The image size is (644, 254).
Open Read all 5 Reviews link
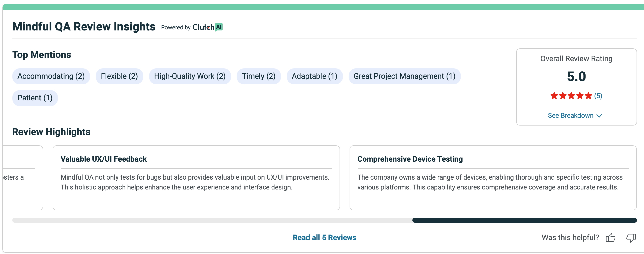coord(324,237)
